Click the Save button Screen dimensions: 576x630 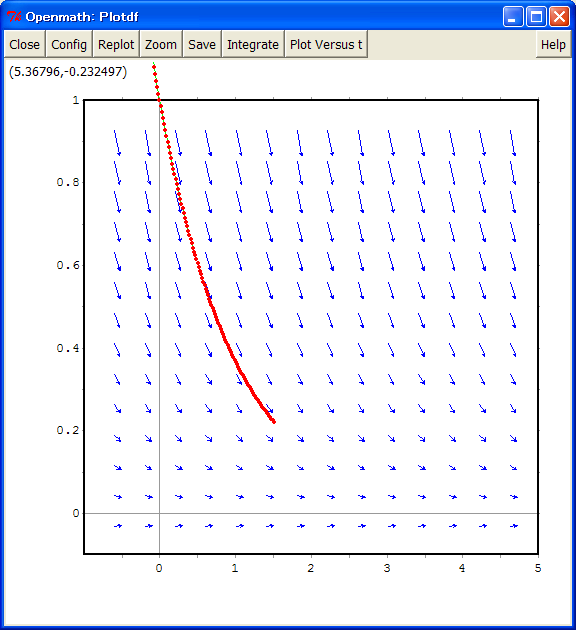pos(202,44)
